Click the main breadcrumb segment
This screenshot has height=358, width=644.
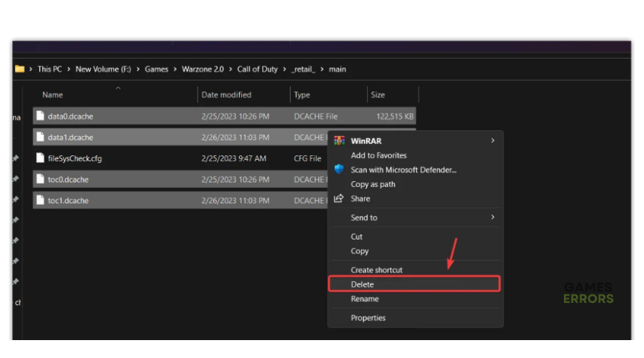coord(337,69)
